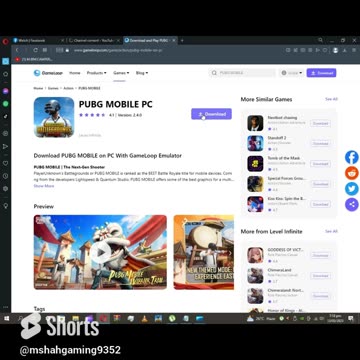Click the lightbulb icon in Opera sidebar
The image size is (360, 360).
5,206
